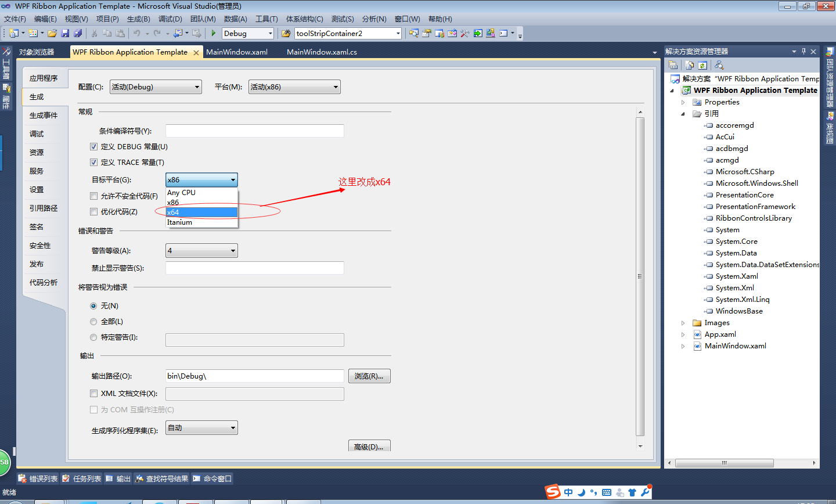The height and width of the screenshot is (504, 836).
Task: Click the Sogou input method S icon
Action: [553, 492]
